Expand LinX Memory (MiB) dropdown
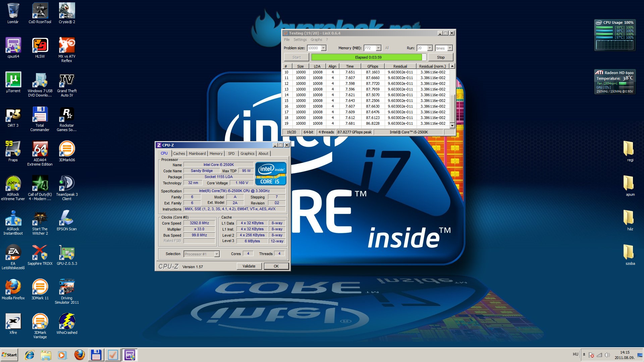644x362 pixels. pos(379,48)
